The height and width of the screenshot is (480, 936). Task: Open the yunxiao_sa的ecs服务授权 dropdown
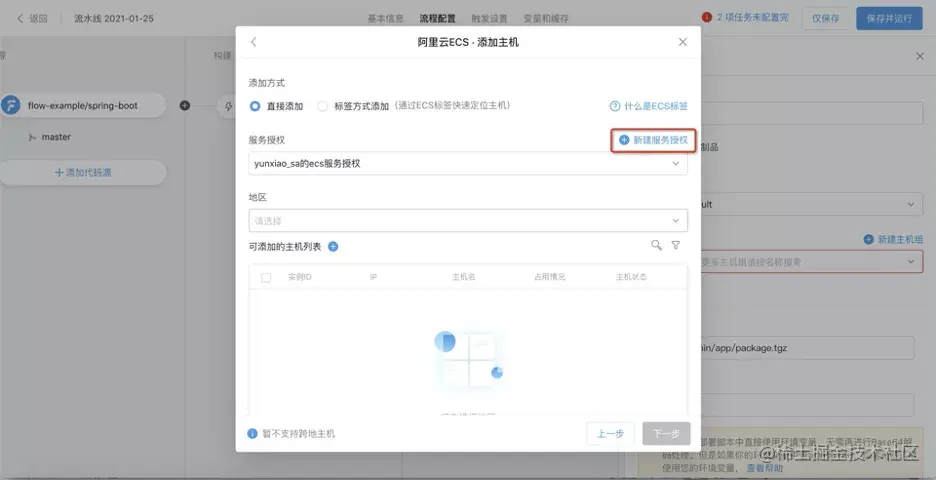tap(468, 164)
